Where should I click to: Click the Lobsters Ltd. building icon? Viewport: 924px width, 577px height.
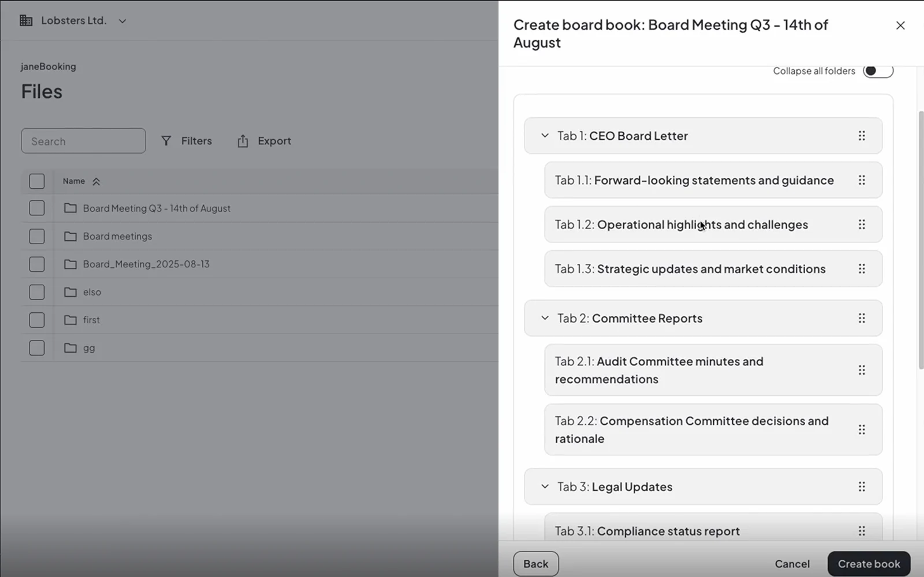click(26, 21)
